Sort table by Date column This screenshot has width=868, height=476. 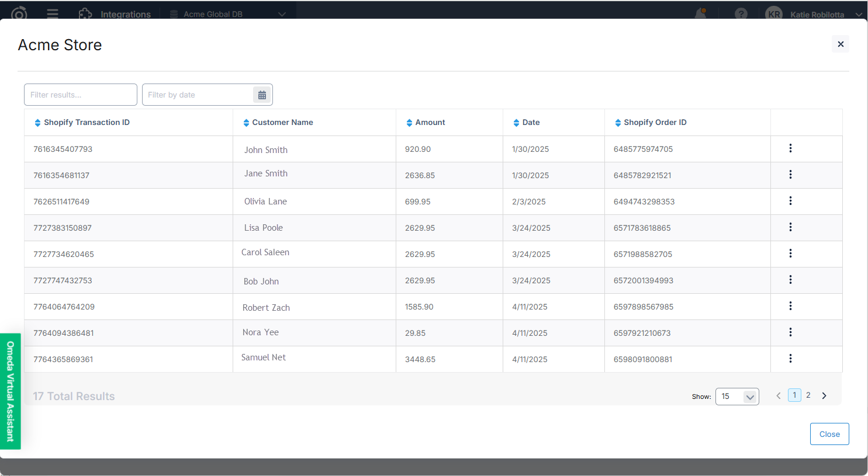click(526, 123)
